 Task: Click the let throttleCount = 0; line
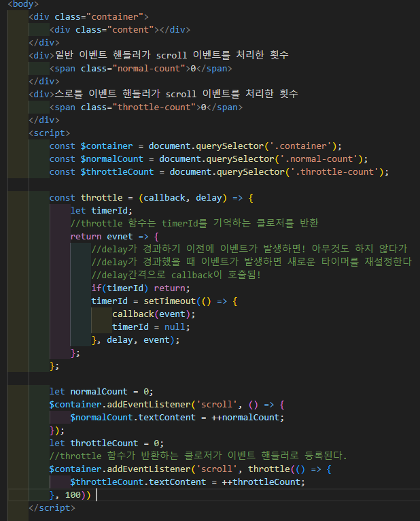coord(107,443)
